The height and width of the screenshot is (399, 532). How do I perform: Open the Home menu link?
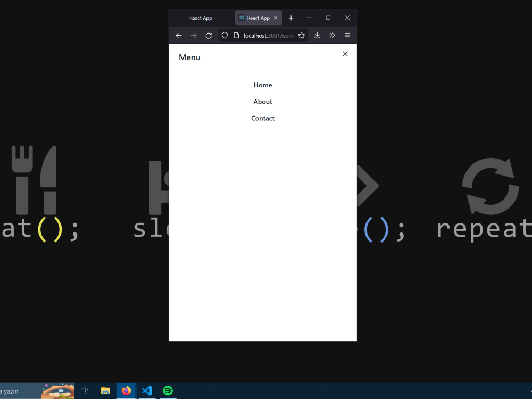pos(263,85)
